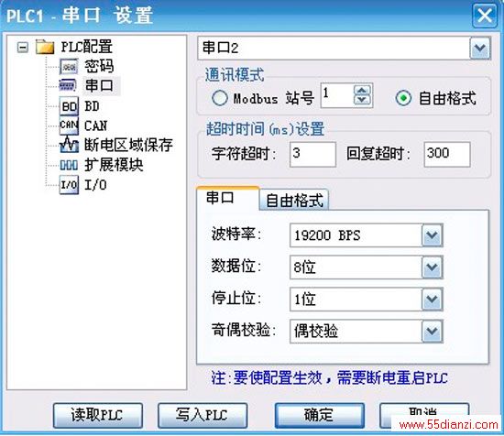This screenshot has width=504, height=436.
Task: Open the 扩展模块 expansion module icon
Action: [69, 165]
